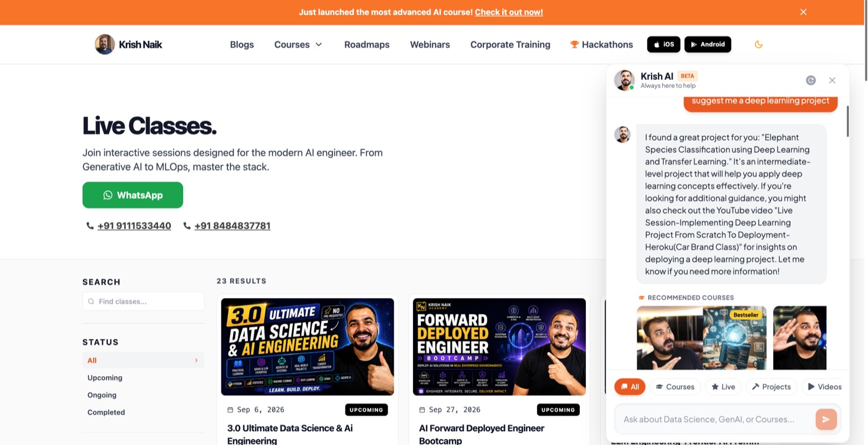
Task: Click the chat send arrow button
Action: pyautogui.click(x=826, y=419)
